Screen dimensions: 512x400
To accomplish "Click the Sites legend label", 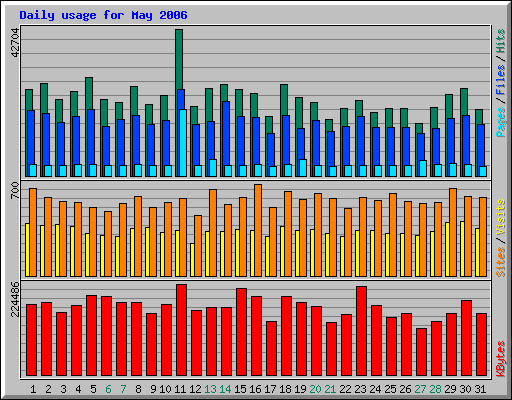I will [501, 262].
